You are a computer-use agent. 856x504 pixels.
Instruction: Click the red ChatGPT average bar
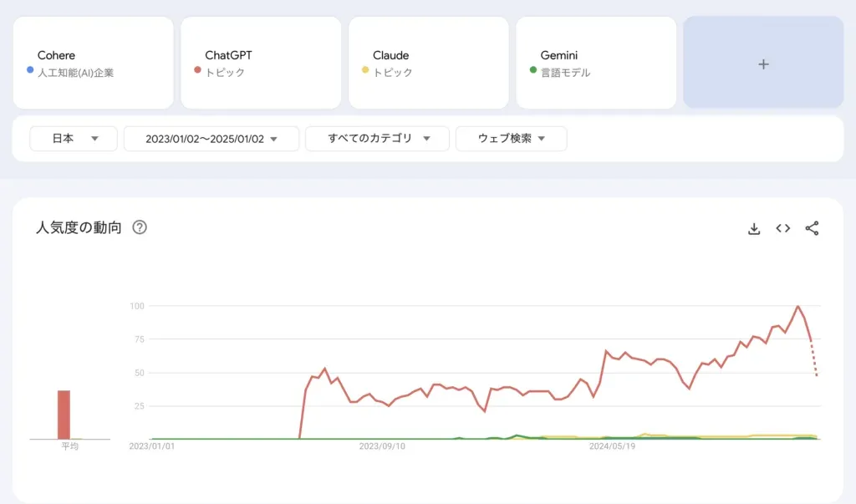[x=64, y=415]
